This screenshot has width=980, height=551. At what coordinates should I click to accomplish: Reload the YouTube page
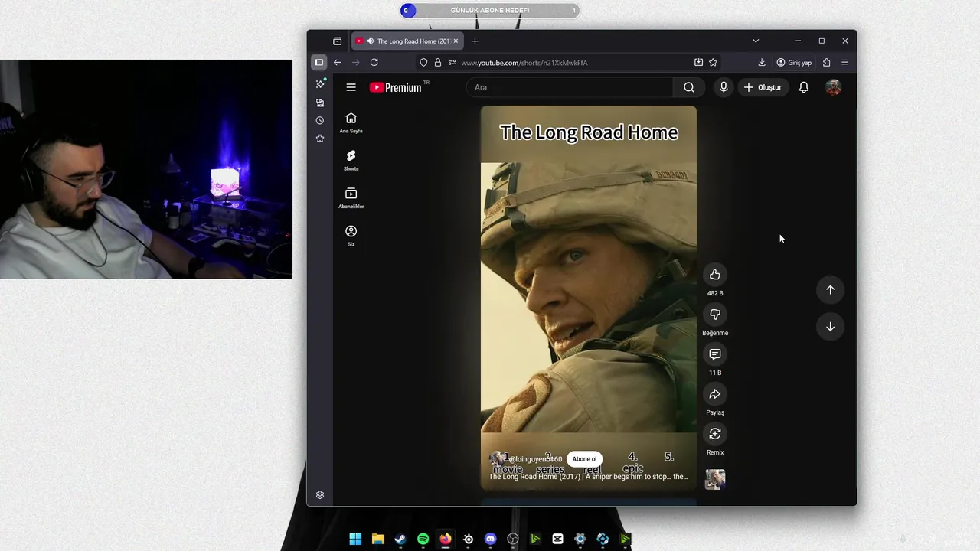tap(374, 63)
